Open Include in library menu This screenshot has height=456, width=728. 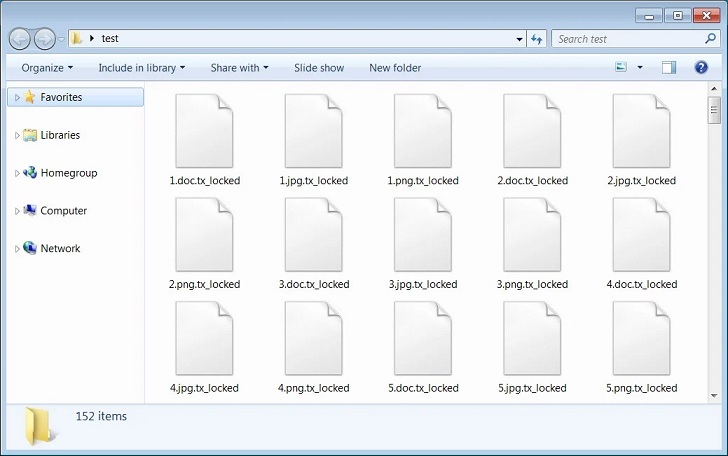click(142, 68)
